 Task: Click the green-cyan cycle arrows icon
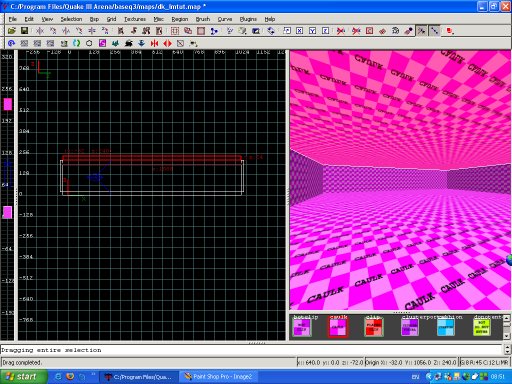point(76,43)
